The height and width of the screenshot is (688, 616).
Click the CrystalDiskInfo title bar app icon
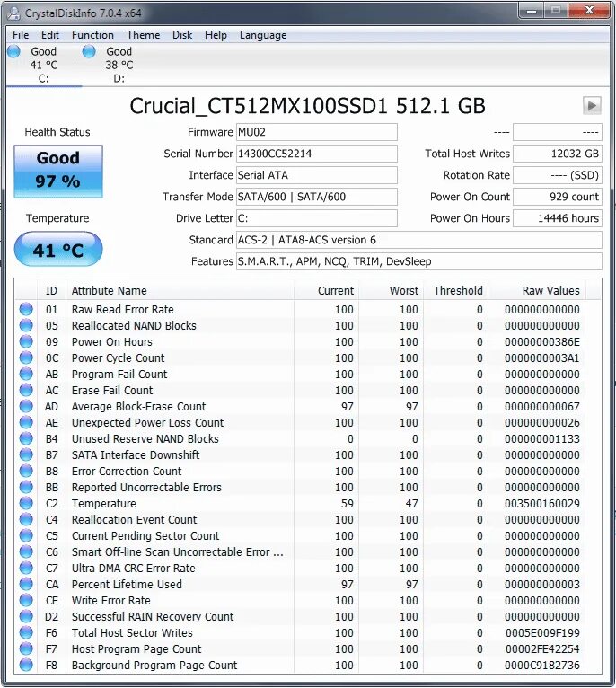coord(14,13)
